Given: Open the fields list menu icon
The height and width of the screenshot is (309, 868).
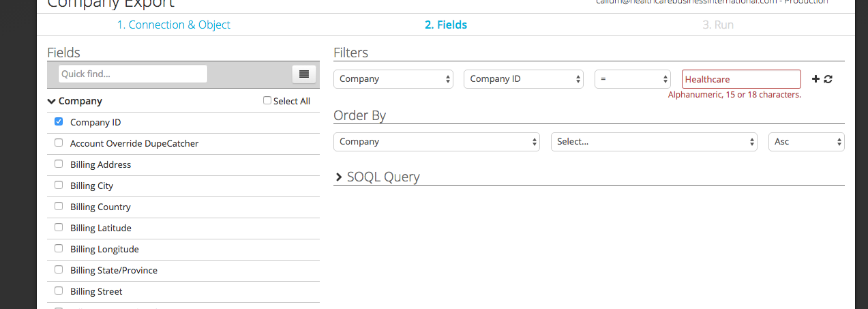Looking at the screenshot, I should point(304,74).
